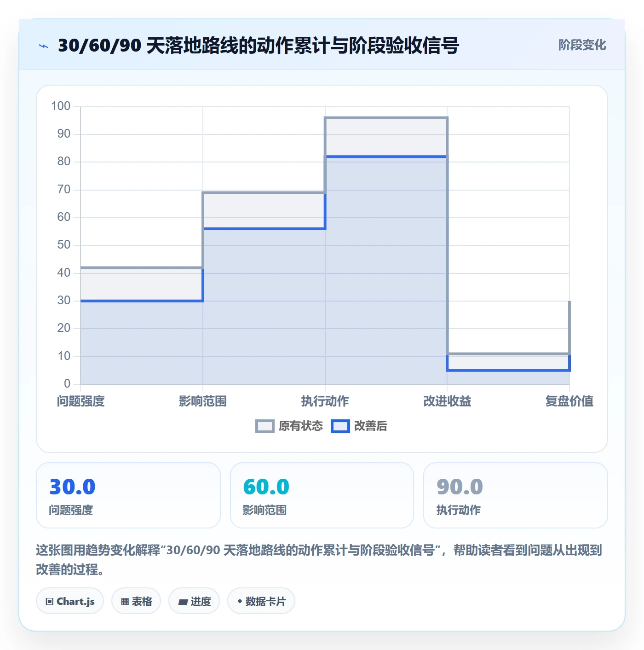Viewport: 644px width, 650px height.
Task: Click the 60.0 value in stat card
Action: click(266, 487)
